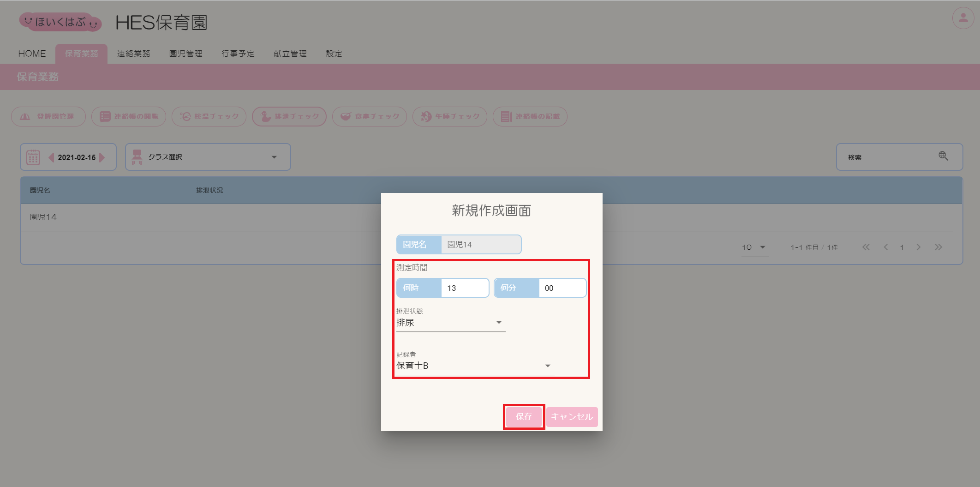Click the search magnifier icon
This screenshot has height=487, width=980.
(x=943, y=156)
